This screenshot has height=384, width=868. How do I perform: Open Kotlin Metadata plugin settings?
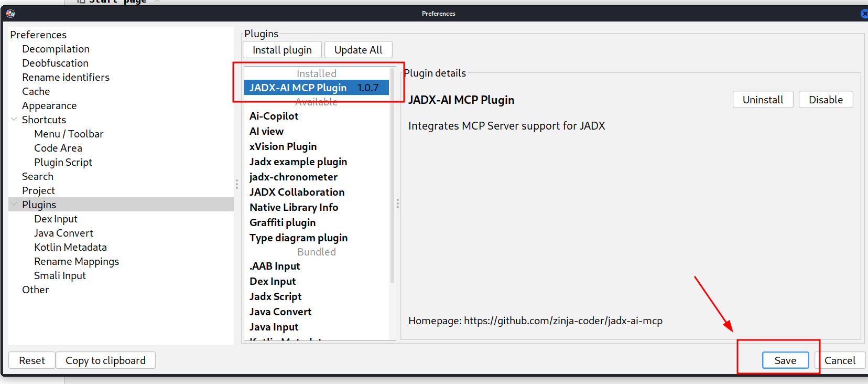[70, 247]
